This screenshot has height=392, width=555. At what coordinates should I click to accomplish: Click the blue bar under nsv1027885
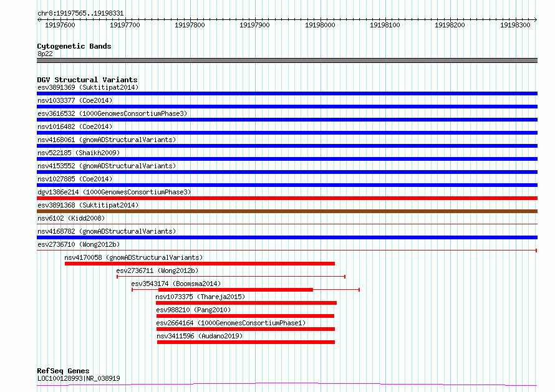(287, 185)
